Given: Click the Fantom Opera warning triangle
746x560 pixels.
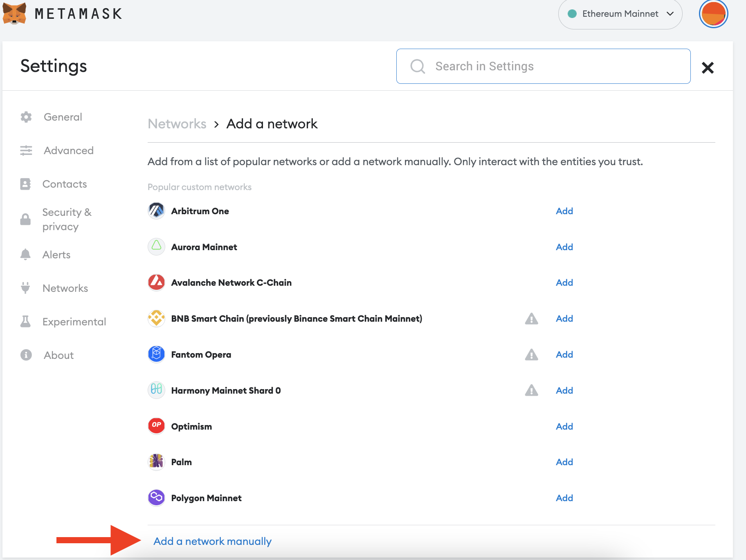Looking at the screenshot, I should (x=531, y=355).
